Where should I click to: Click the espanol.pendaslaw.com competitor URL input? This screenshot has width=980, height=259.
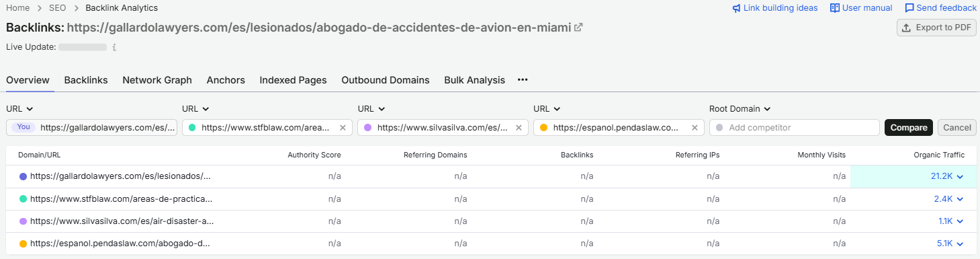(x=619, y=127)
